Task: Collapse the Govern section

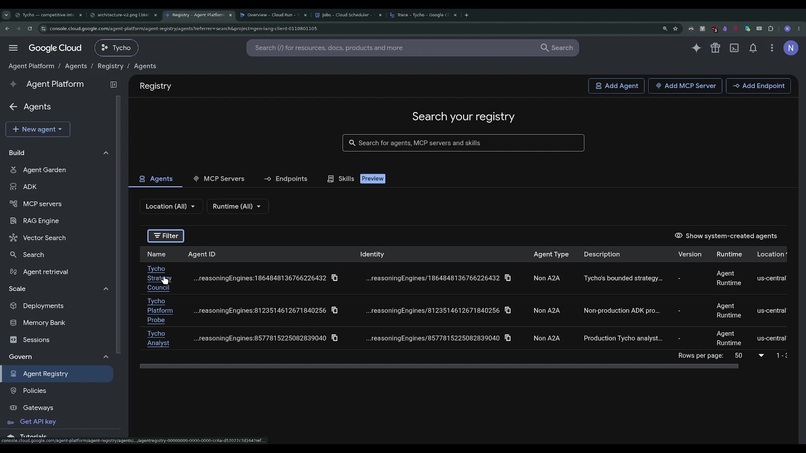Action: pos(105,357)
